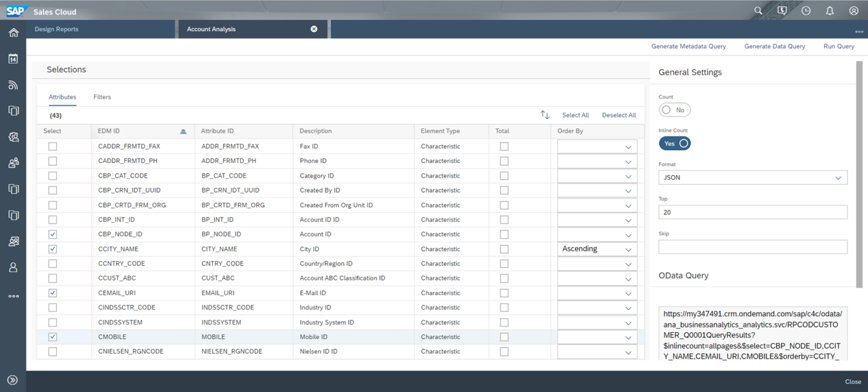Open tab bar overflow ellipsis
The image size is (868, 392).
coord(859,32)
